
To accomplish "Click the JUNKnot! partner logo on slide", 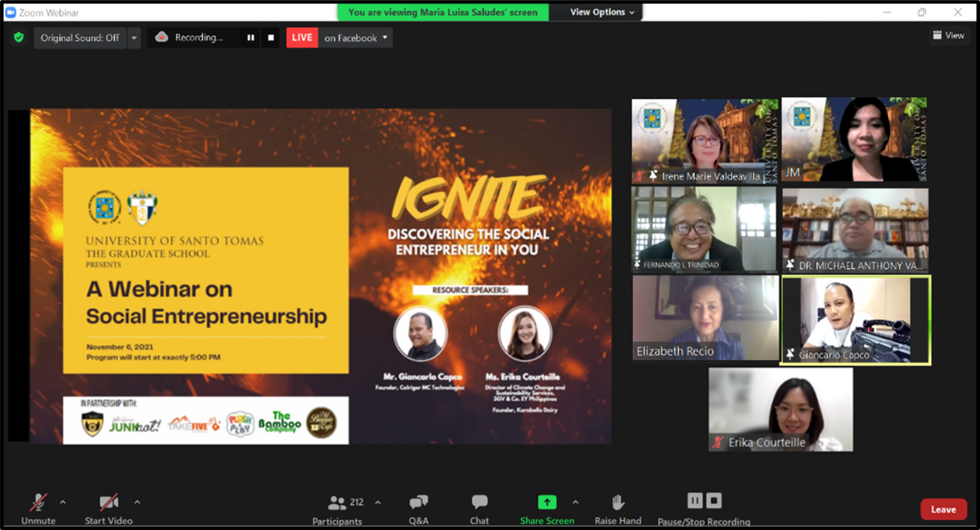I will pyautogui.click(x=135, y=424).
